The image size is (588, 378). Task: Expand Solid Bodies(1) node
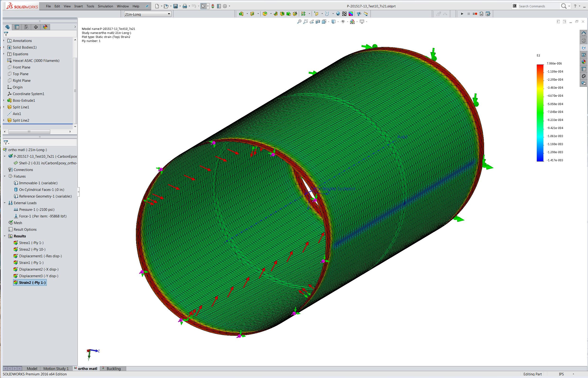4,47
